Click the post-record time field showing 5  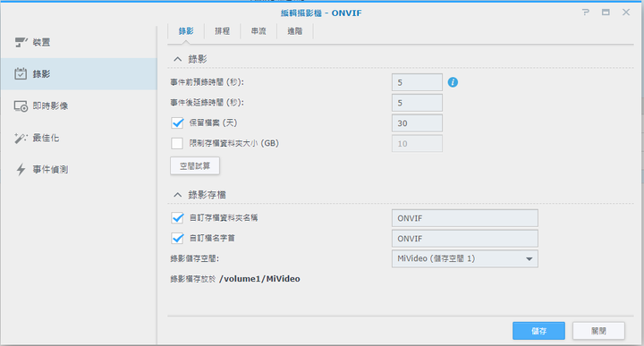[417, 103]
